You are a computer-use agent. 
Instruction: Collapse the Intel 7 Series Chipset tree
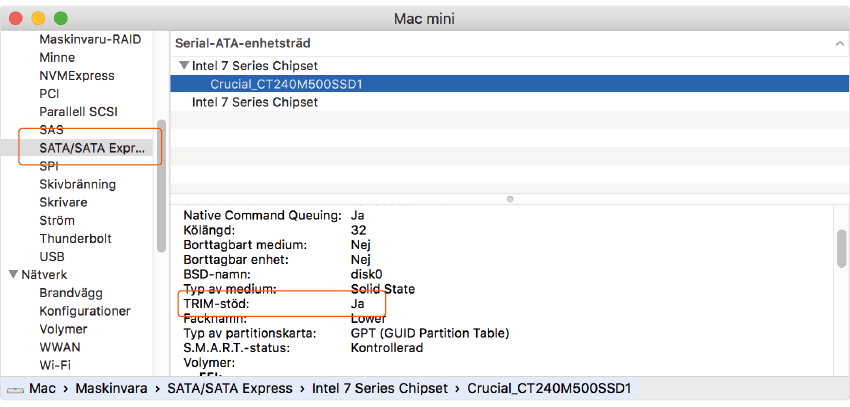(183, 66)
